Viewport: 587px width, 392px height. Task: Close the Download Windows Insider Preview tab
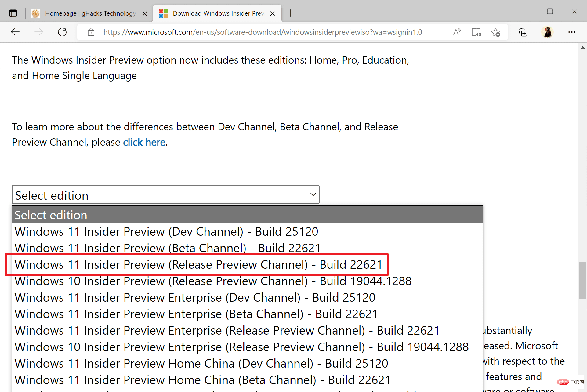[273, 13]
